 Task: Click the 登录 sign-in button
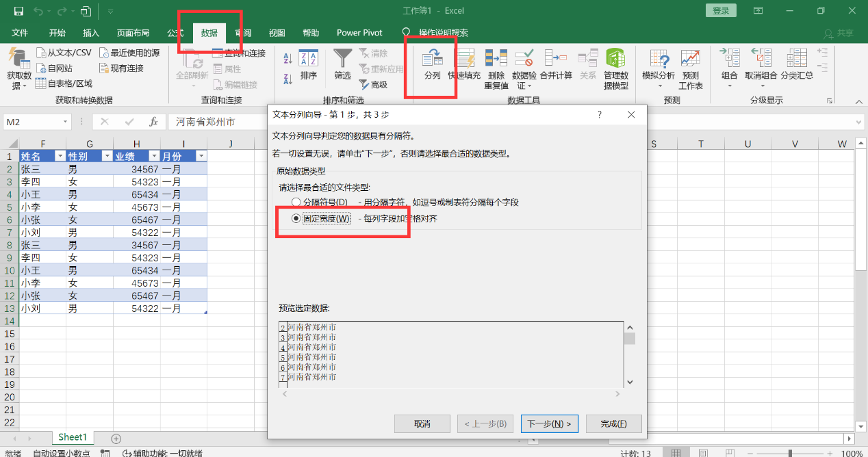[x=721, y=10]
